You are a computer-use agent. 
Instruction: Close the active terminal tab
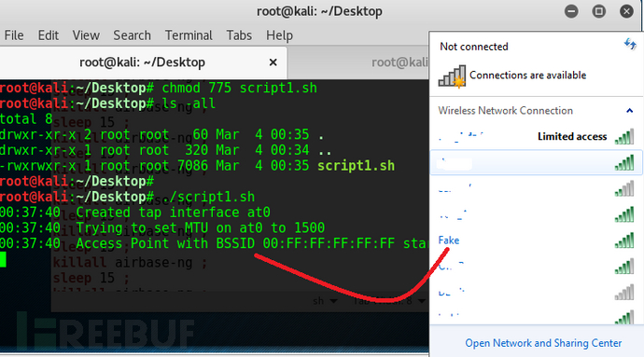coord(273,62)
